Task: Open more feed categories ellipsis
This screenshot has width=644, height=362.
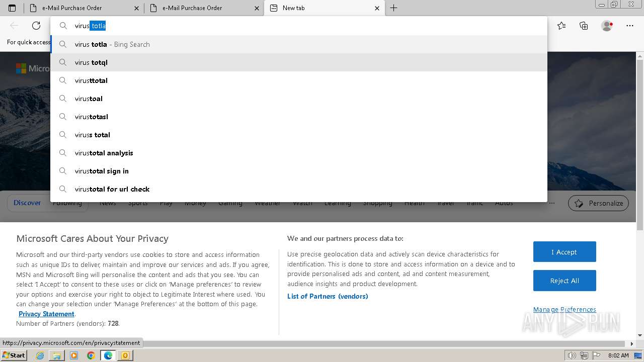Action: [552, 203]
